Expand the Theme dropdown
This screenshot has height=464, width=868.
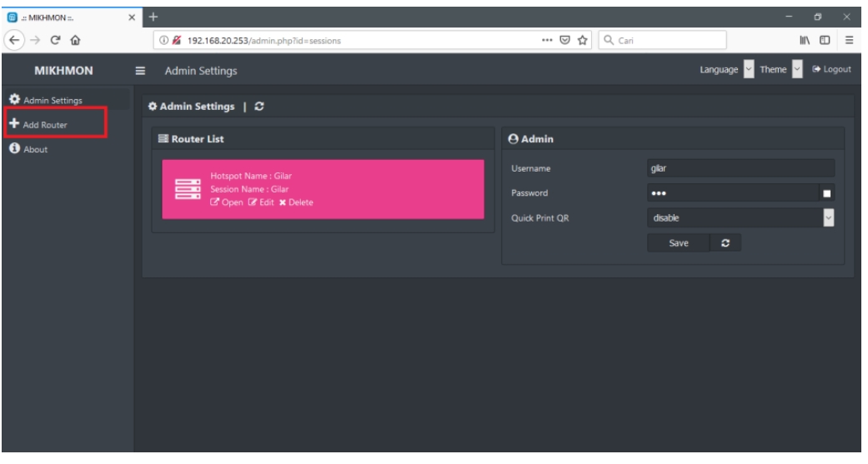(797, 69)
